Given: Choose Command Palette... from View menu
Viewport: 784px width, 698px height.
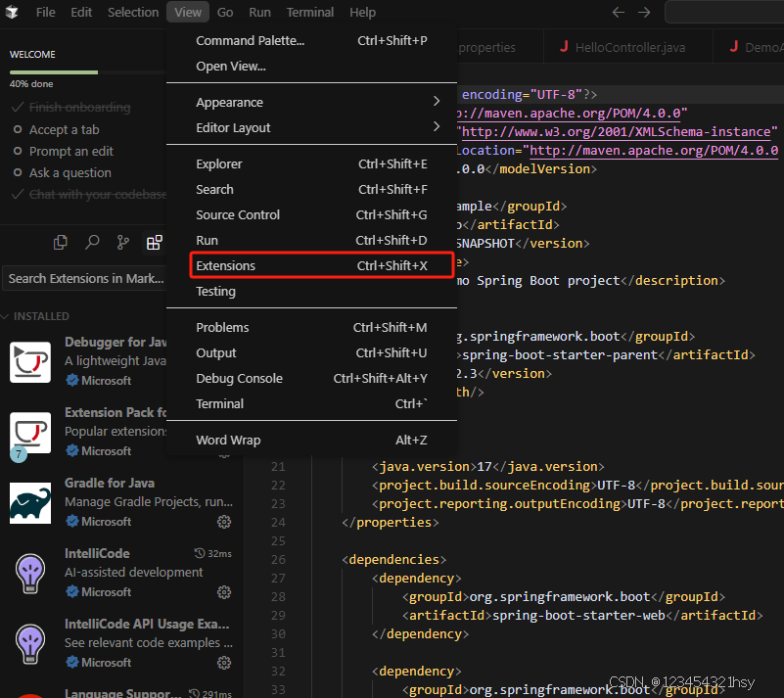Looking at the screenshot, I should [x=311, y=40].
